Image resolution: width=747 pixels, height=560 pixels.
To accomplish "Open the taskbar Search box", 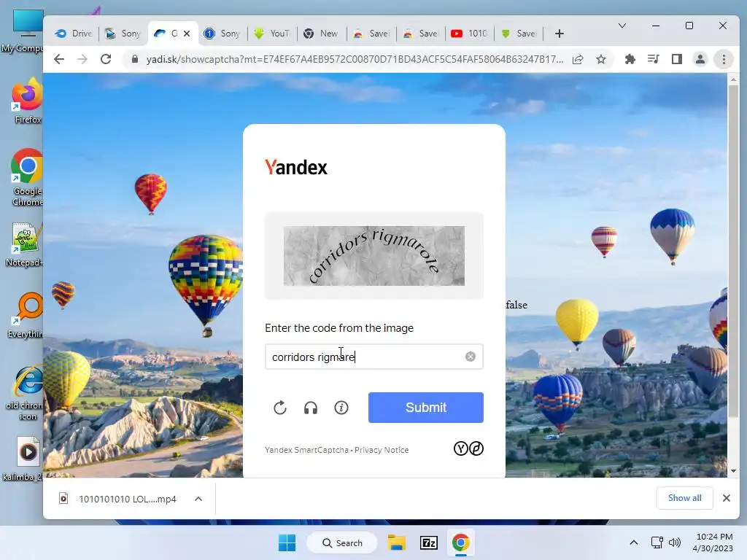I will pyautogui.click(x=342, y=542).
